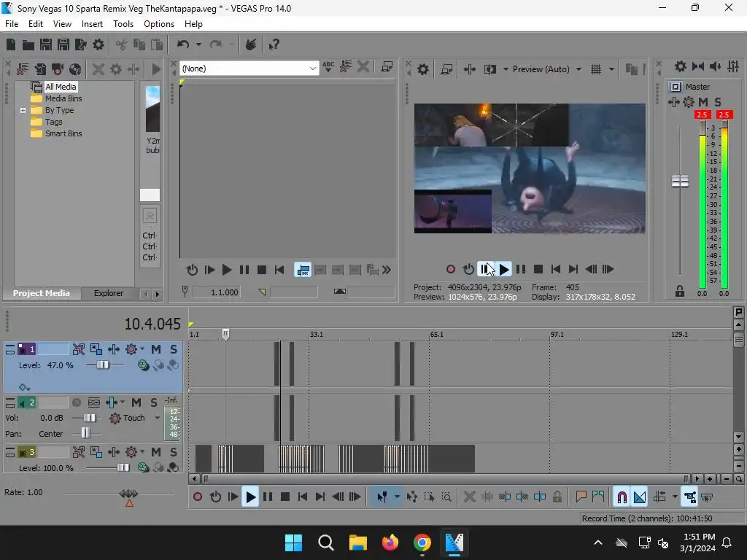Select Normal Edit tool in timeline toolbar
This screenshot has width=747, height=560.
coord(382,497)
